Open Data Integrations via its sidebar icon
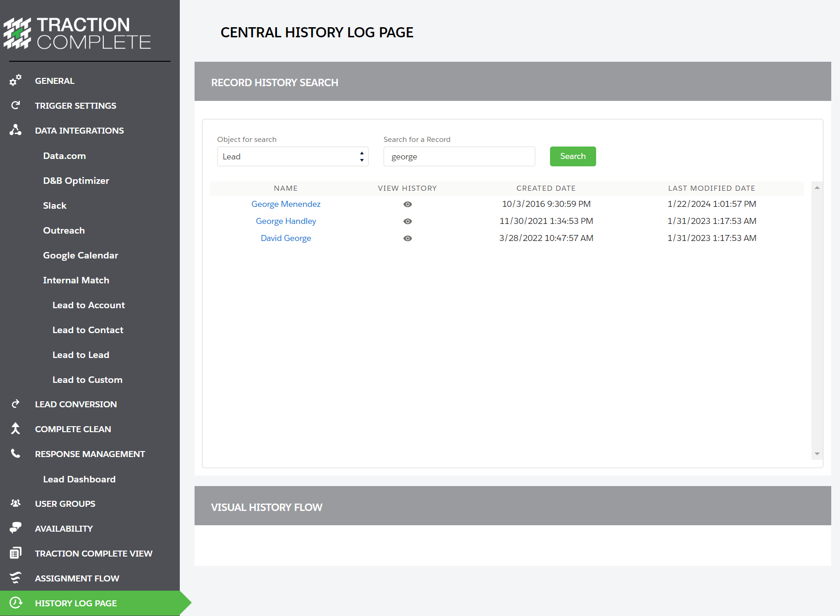This screenshot has width=840, height=616. point(15,130)
